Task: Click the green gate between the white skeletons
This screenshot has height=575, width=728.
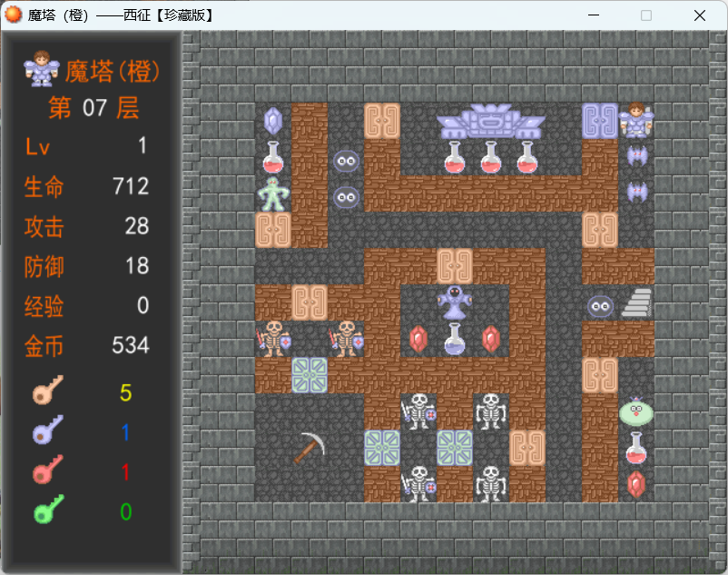Action: coord(455,448)
